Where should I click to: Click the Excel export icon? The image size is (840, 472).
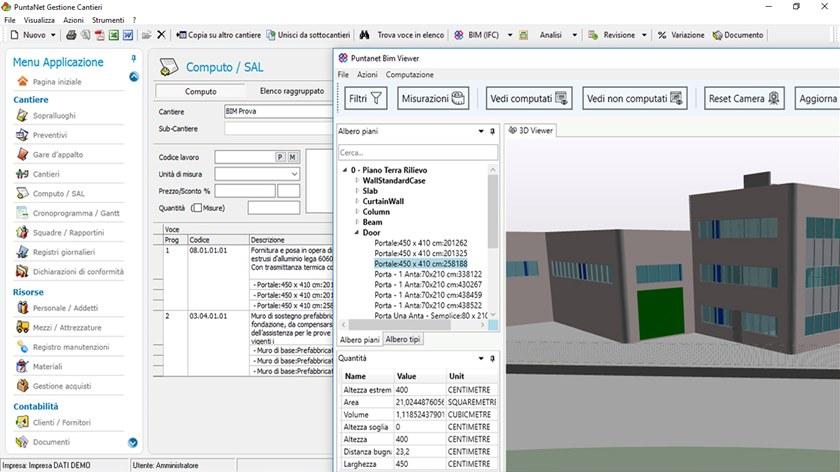click(114, 35)
